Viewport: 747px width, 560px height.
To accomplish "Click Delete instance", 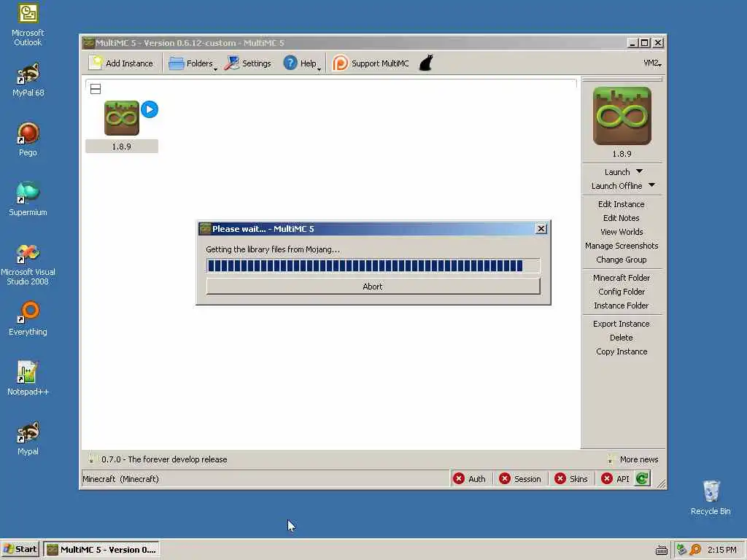I will tap(622, 338).
